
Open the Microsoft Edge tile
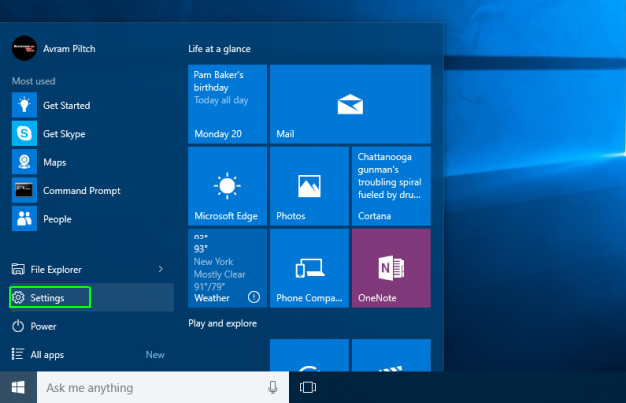[227, 186]
